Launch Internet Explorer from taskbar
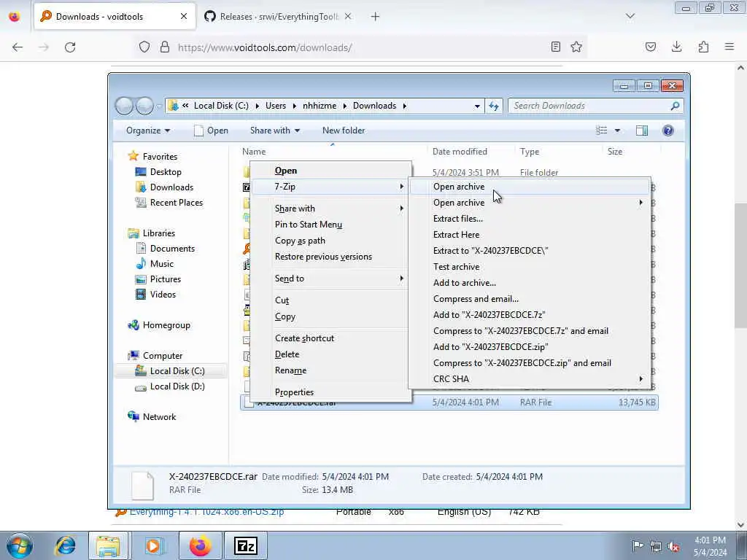 65,545
